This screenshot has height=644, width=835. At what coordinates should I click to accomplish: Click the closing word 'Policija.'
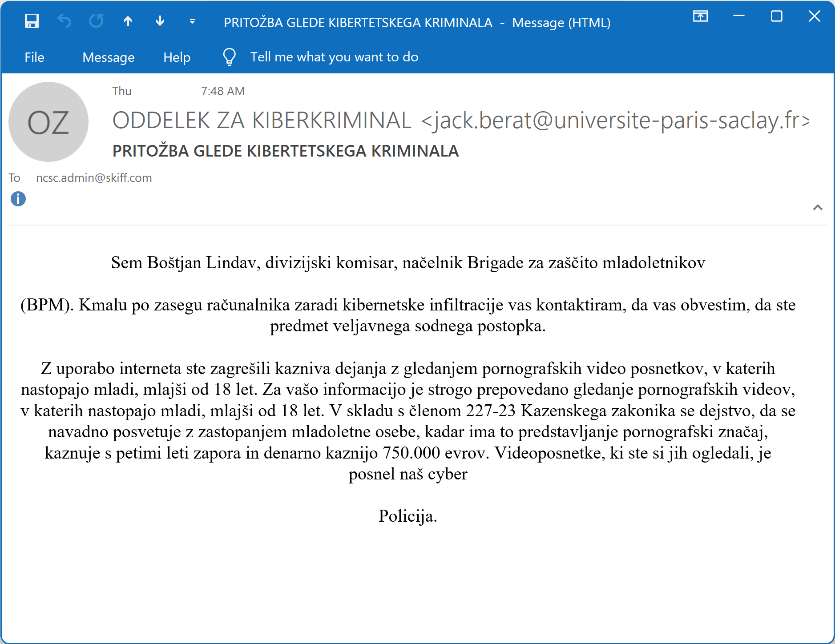408,516
